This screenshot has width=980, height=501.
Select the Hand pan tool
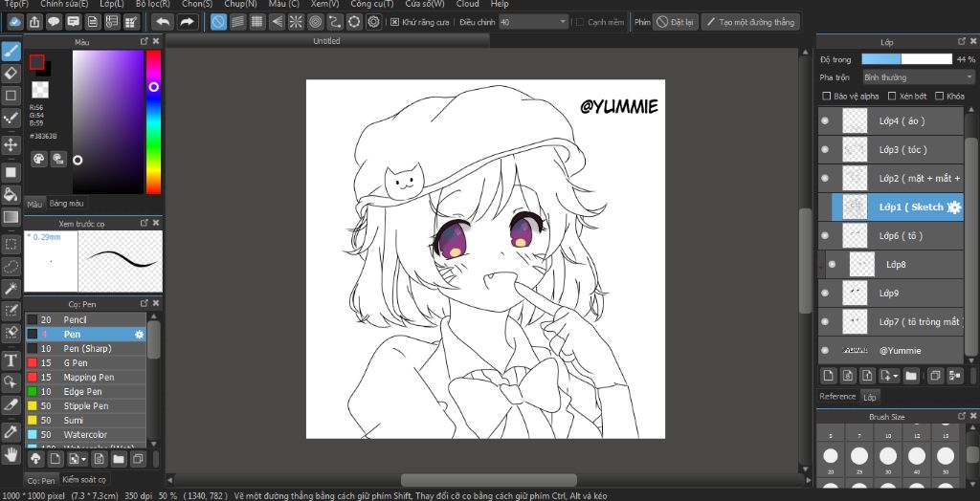pos(11,454)
